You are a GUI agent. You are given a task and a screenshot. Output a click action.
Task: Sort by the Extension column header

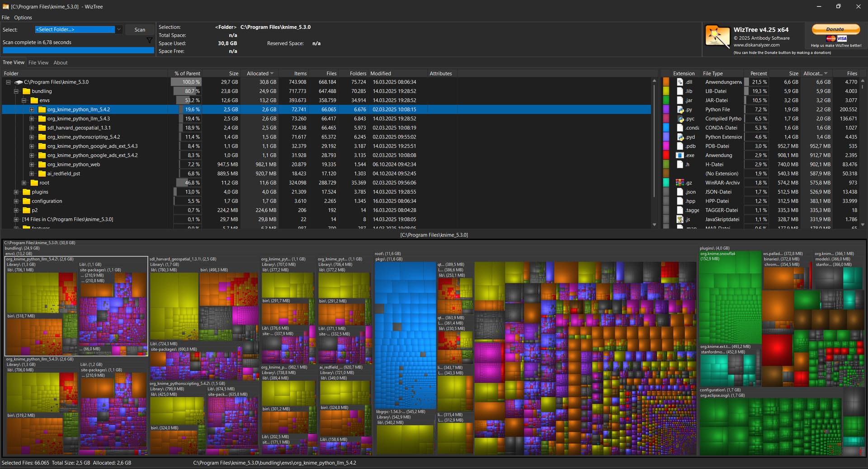(x=684, y=73)
